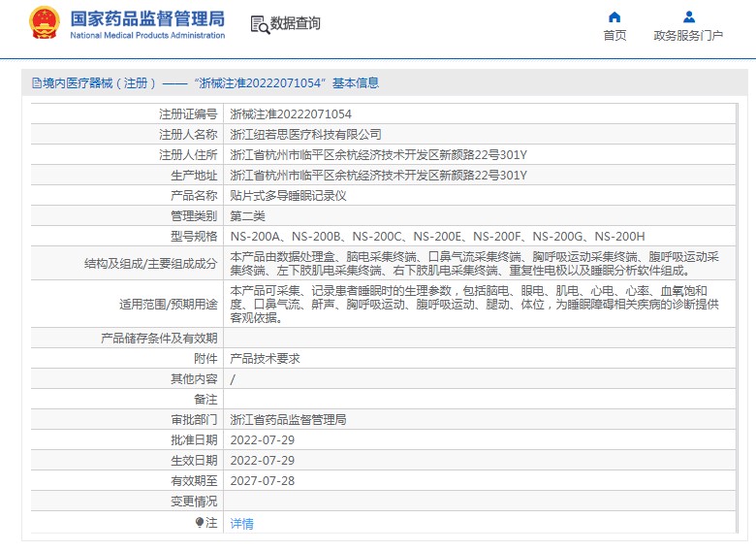
Task: Click management category value 第二类
Action: coord(248,215)
